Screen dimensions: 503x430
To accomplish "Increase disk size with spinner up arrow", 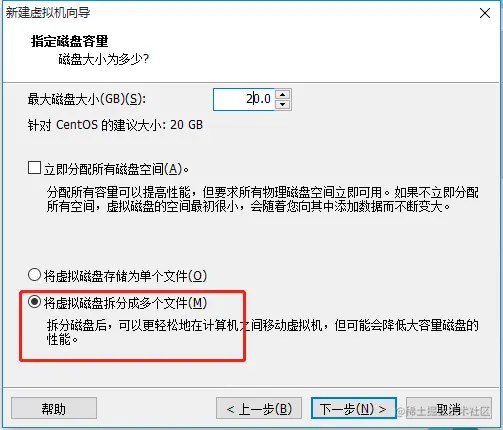I will [x=283, y=94].
